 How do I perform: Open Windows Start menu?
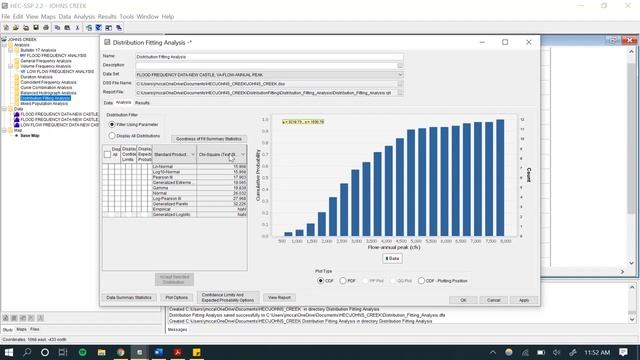(9, 352)
